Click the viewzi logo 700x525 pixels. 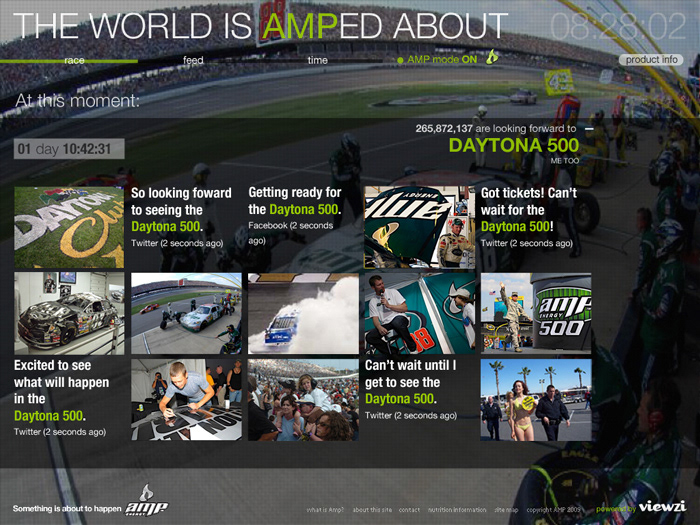coord(662,507)
